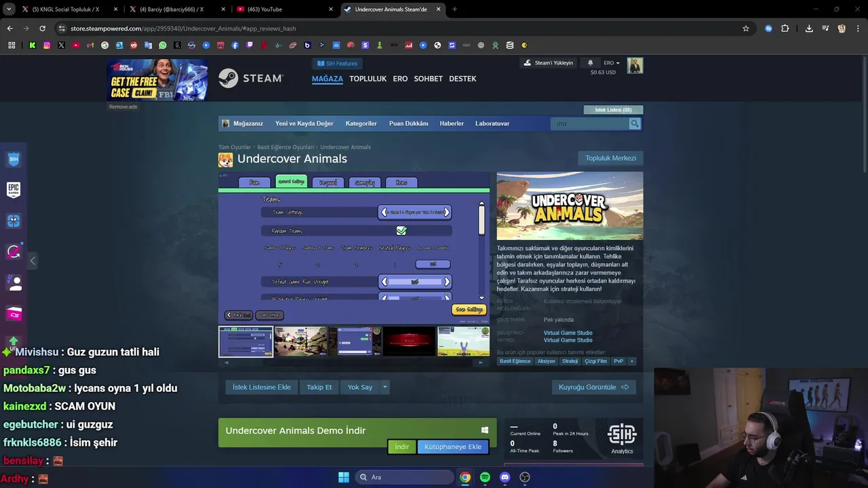Open the Kategoriler store menu
868x488 pixels.
[x=361, y=123]
